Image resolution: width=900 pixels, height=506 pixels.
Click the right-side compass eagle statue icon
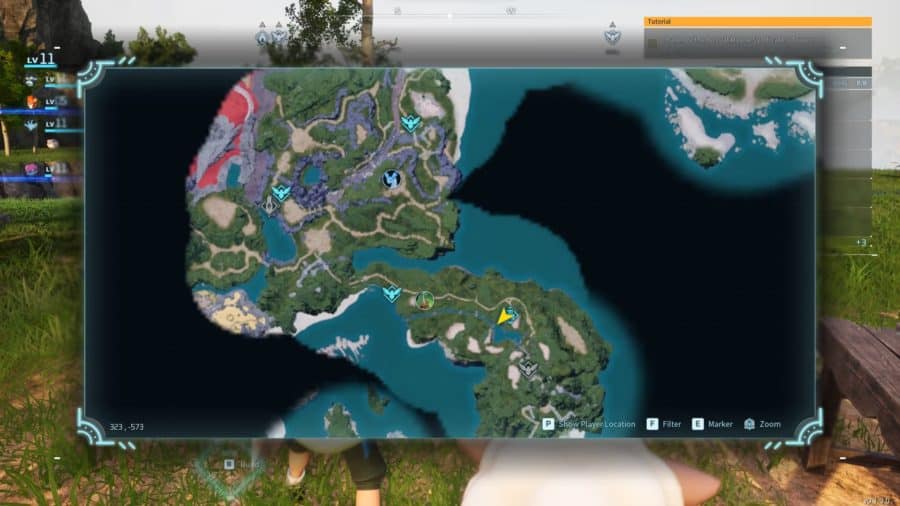(612, 36)
